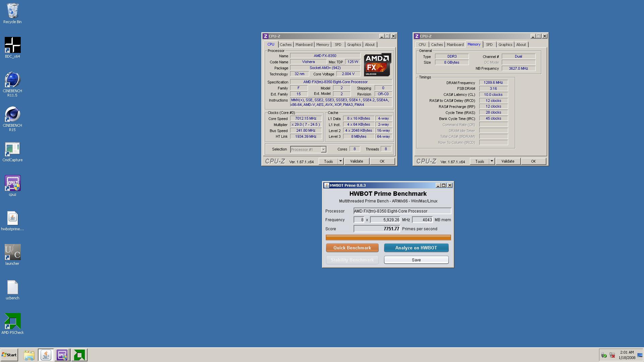644x362 pixels.
Task: Click Validate in left CPU-Z window
Action: 357,161
